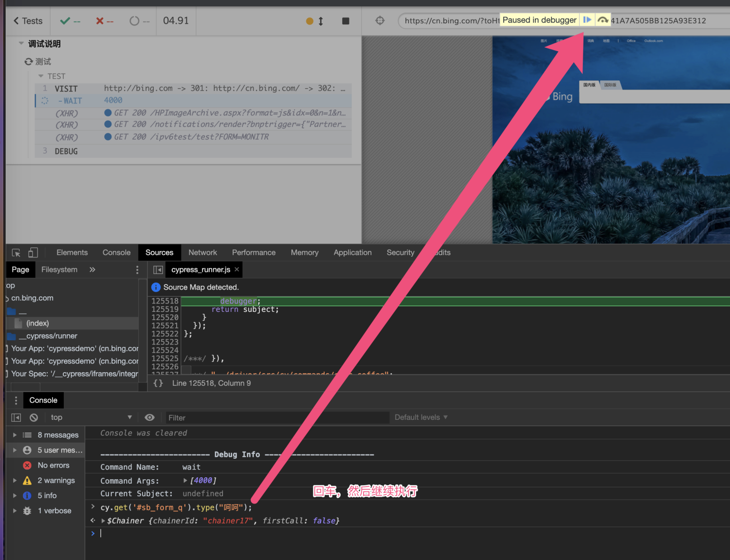Expand the 2 warnings group
The height and width of the screenshot is (560, 730).
[x=15, y=480]
